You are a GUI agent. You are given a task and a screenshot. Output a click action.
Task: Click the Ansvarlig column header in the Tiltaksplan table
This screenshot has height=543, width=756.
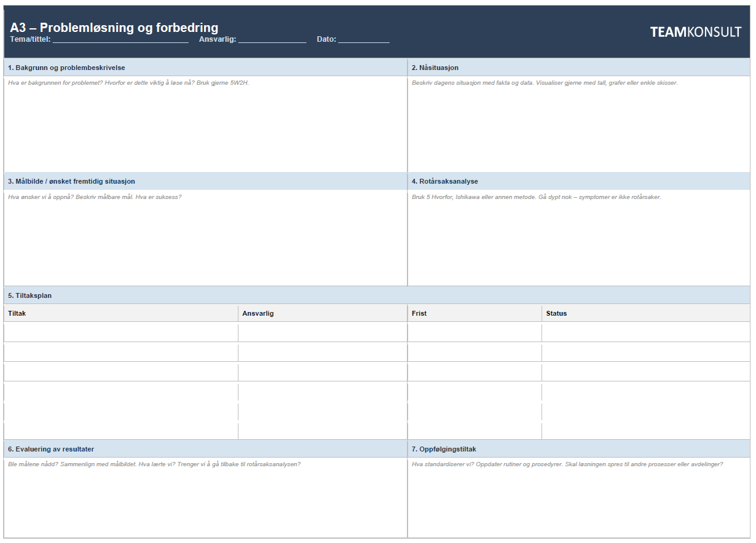tap(258, 313)
